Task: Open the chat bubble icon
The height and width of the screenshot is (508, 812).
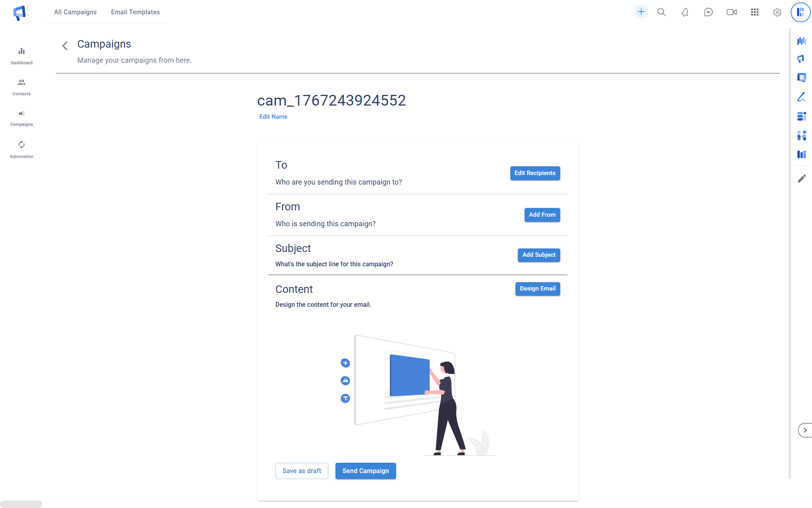Action: point(708,12)
